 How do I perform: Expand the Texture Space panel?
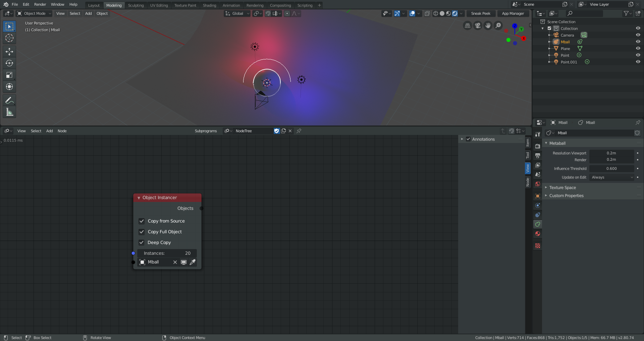pos(546,187)
